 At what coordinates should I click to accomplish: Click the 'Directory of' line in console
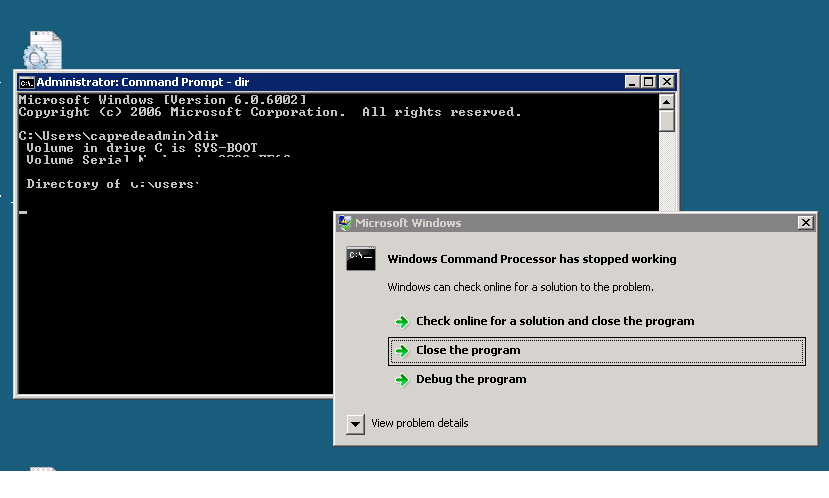(x=112, y=184)
